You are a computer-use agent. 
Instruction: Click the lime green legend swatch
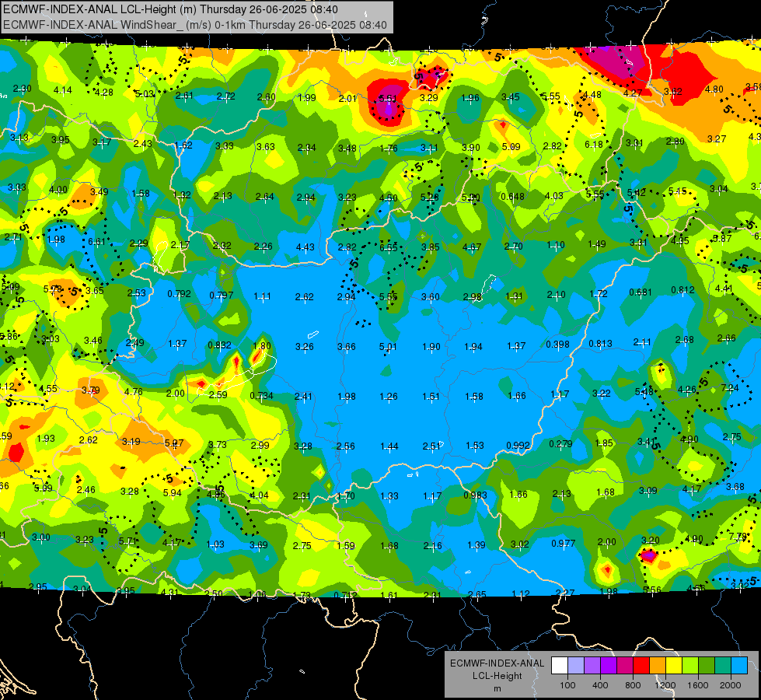[x=690, y=666]
